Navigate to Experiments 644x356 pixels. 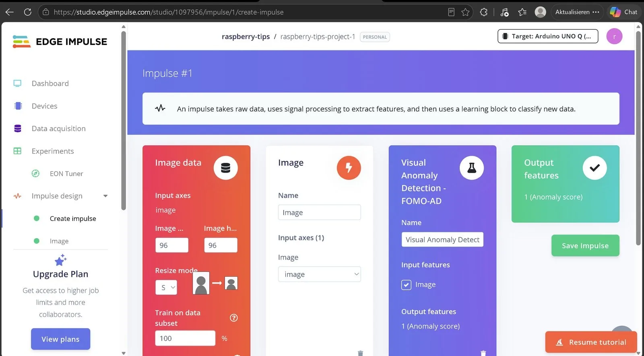[x=53, y=151]
